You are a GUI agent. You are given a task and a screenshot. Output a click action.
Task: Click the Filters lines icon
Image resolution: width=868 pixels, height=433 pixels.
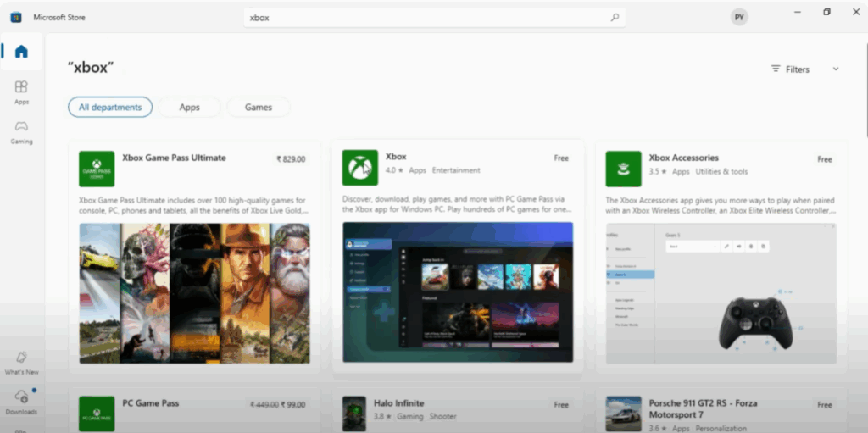tap(776, 69)
